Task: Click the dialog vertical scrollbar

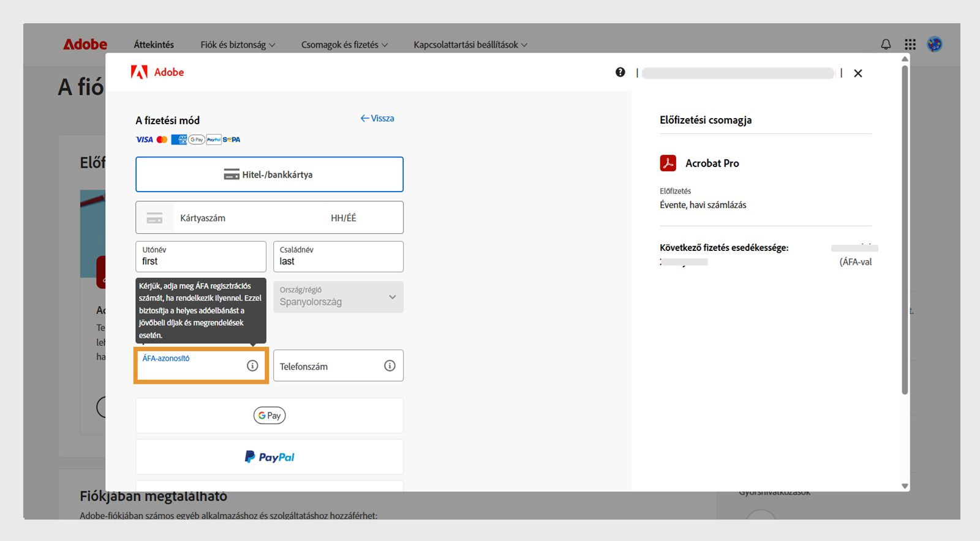Action: point(905,229)
